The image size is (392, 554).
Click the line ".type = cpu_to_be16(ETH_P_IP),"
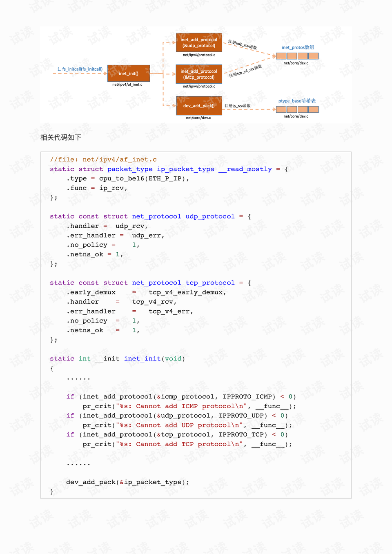pyautogui.click(x=128, y=178)
